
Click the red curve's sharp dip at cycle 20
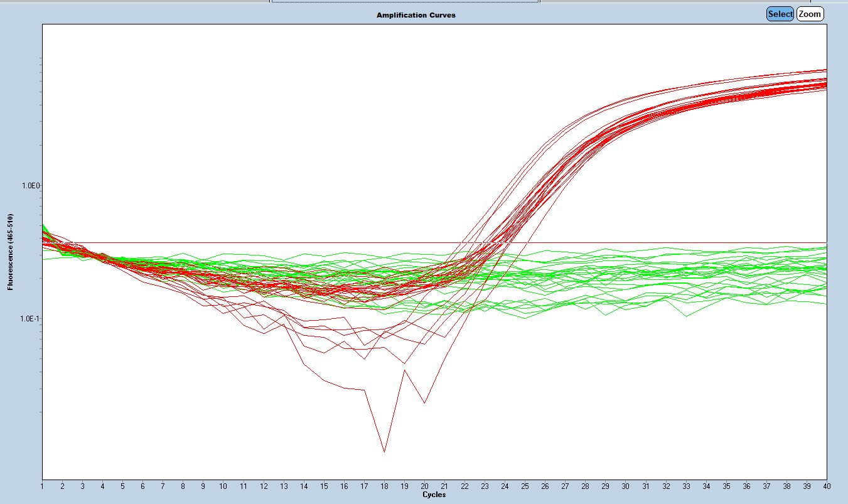(425, 403)
